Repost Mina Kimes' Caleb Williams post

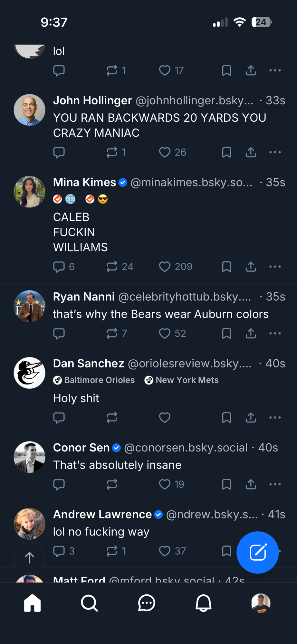click(x=112, y=267)
